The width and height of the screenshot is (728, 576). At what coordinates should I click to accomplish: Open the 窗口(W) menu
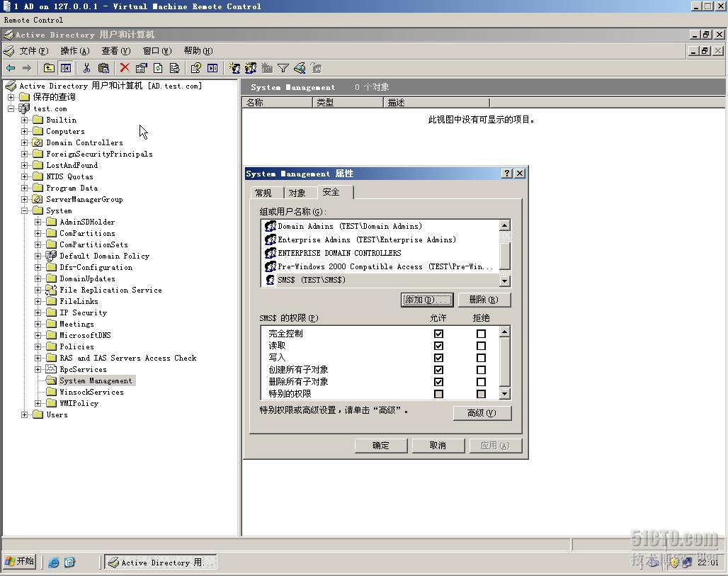click(x=157, y=50)
